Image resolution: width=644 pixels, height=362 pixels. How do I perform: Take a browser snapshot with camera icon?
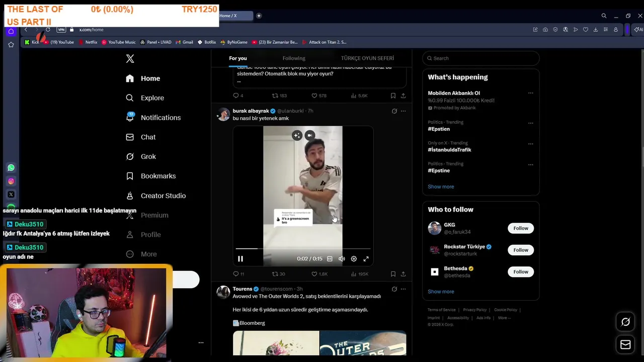click(545, 30)
